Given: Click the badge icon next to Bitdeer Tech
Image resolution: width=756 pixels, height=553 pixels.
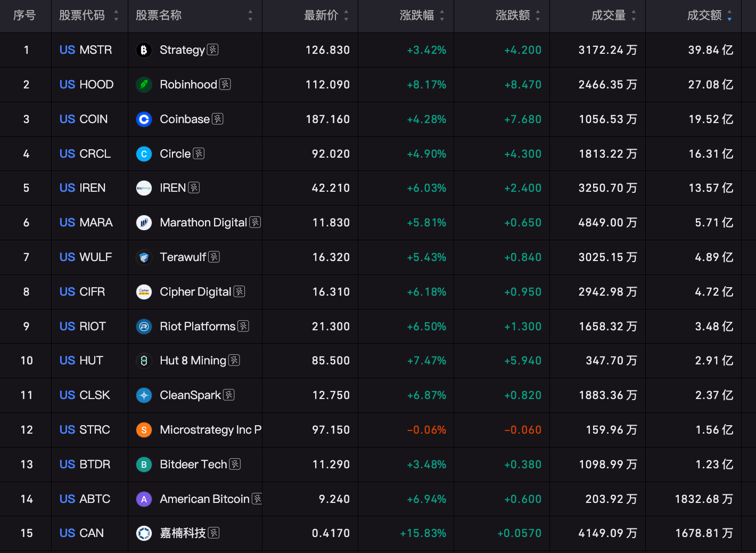Looking at the screenshot, I should pos(235,464).
